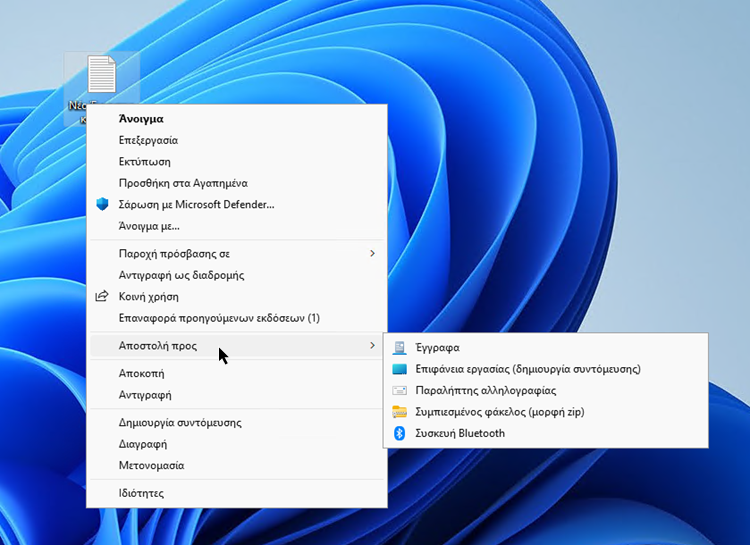Expand the Παροχή πρόσβασης σε submenu arrow
750x545 pixels.
pyautogui.click(x=372, y=253)
